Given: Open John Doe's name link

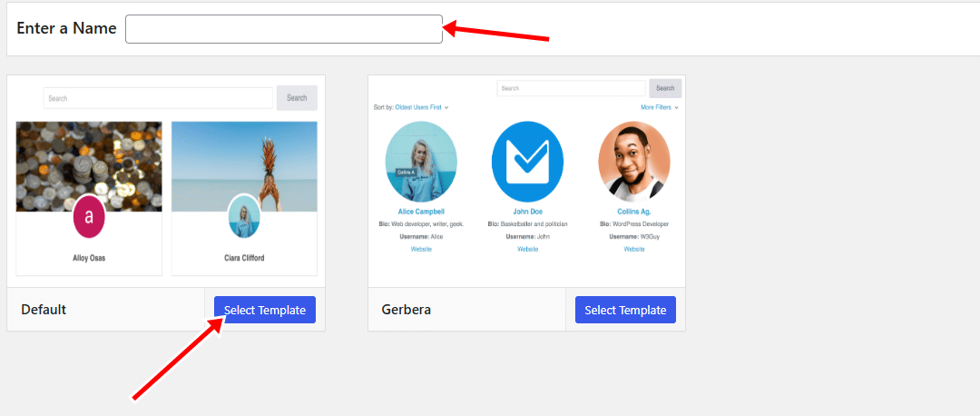Looking at the screenshot, I should (x=527, y=212).
